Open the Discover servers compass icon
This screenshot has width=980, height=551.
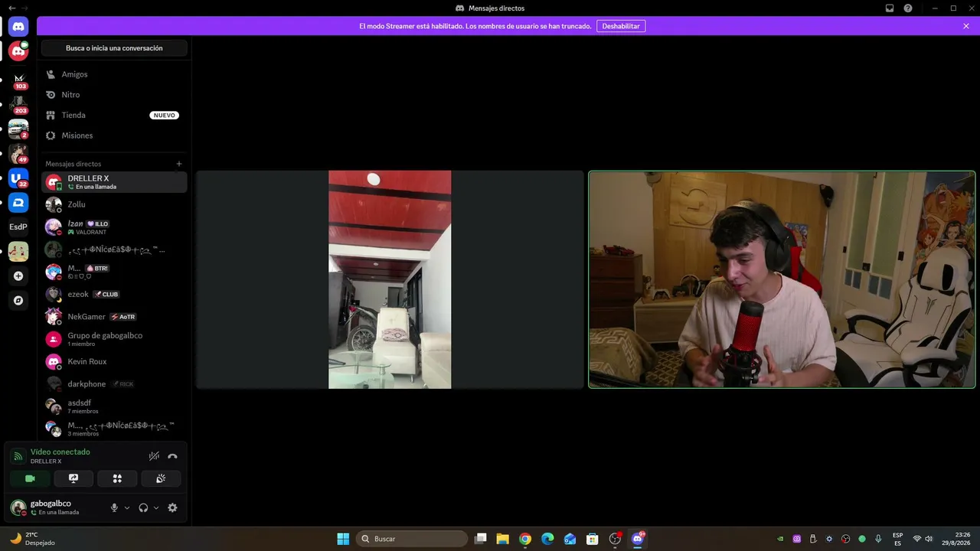(18, 301)
